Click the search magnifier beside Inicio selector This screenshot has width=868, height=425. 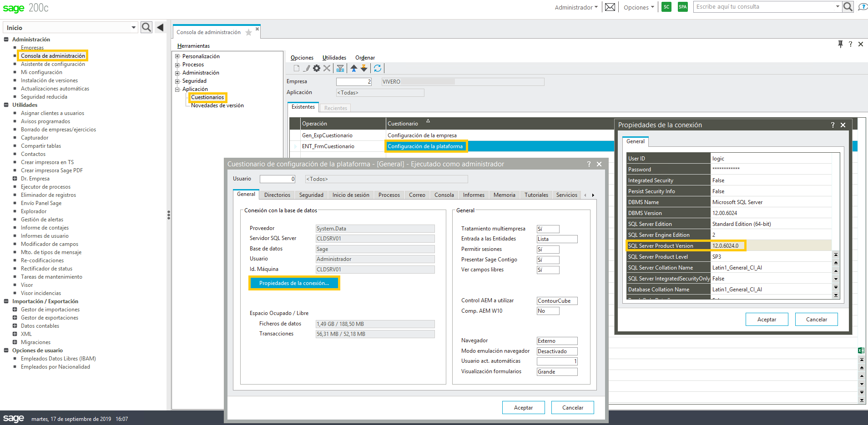tap(146, 27)
